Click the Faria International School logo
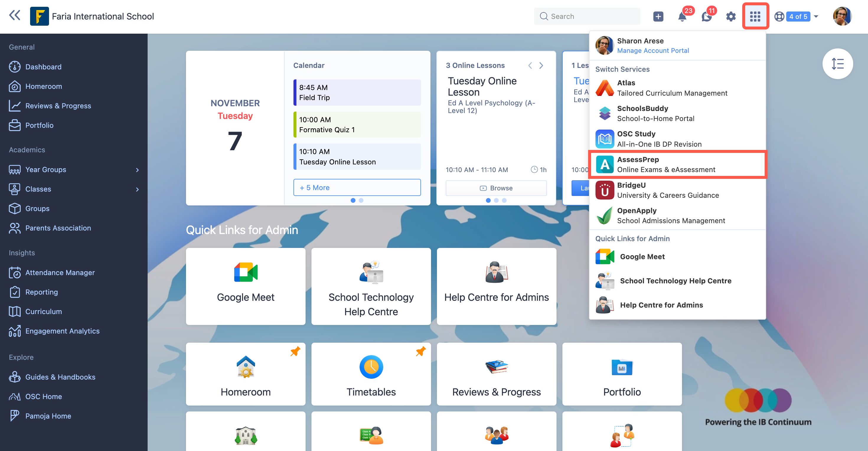The height and width of the screenshot is (451, 868). pyautogui.click(x=40, y=16)
